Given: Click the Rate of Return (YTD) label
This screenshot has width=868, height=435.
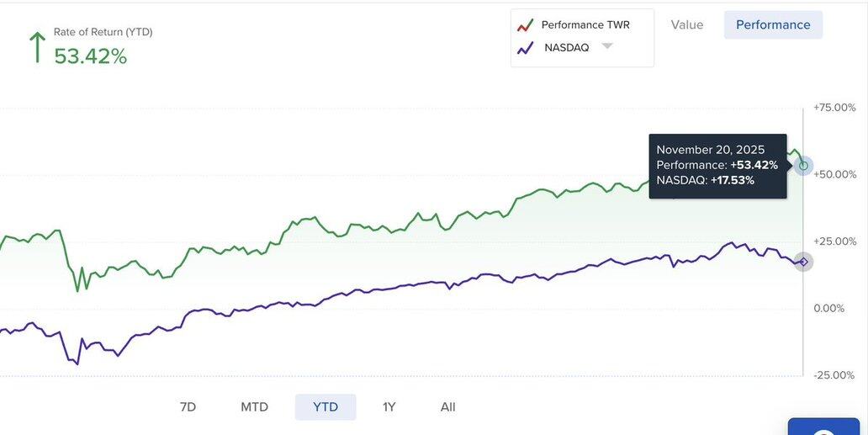Looking at the screenshot, I should pyautogui.click(x=103, y=32).
